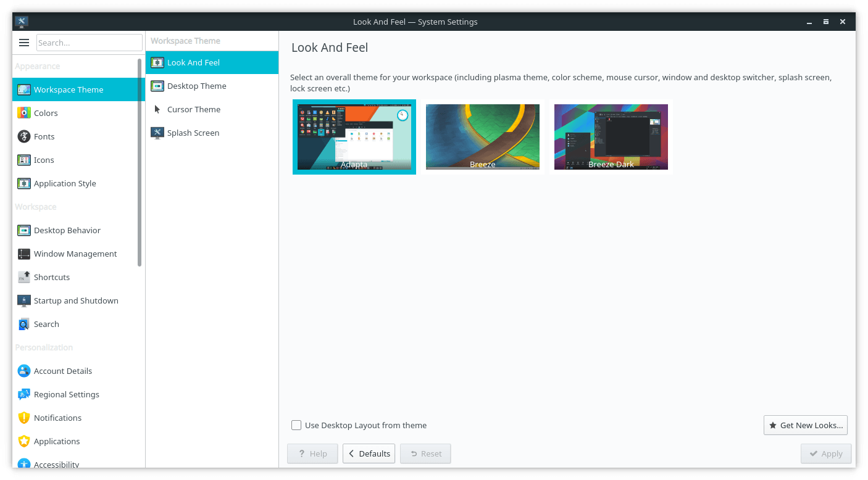Viewport: 868px width, 480px height.
Task: Open the Fonts settings label
Action: click(x=44, y=136)
